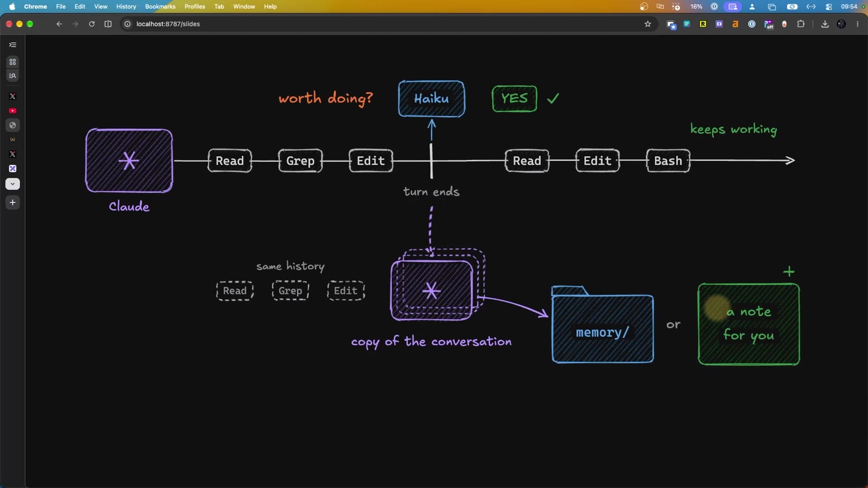Click the YES box on slide
This screenshot has height=488, width=868.
tap(514, 99)
